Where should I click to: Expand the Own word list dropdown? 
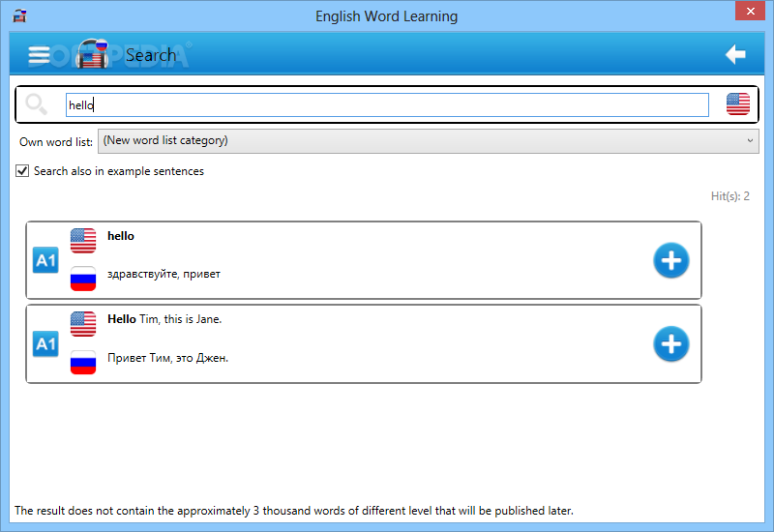coord(428,141)
